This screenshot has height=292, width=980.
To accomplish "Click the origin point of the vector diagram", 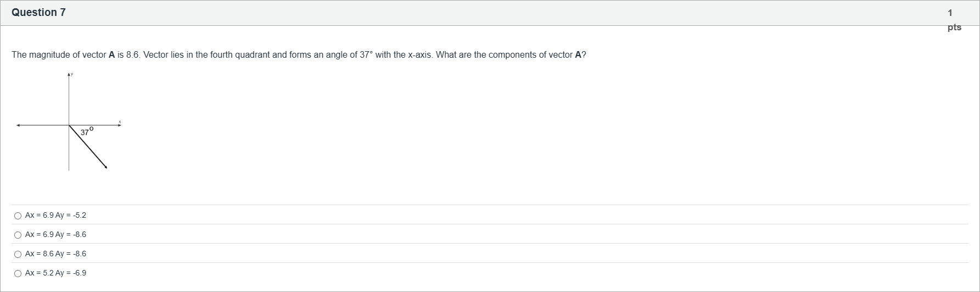I will pos(69,125).
